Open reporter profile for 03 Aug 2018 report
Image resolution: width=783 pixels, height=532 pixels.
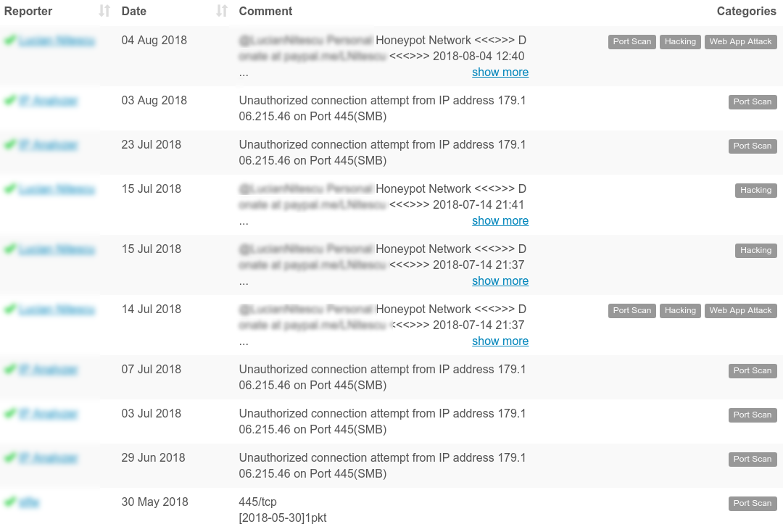pyautogui.click(x=49, y=101)
